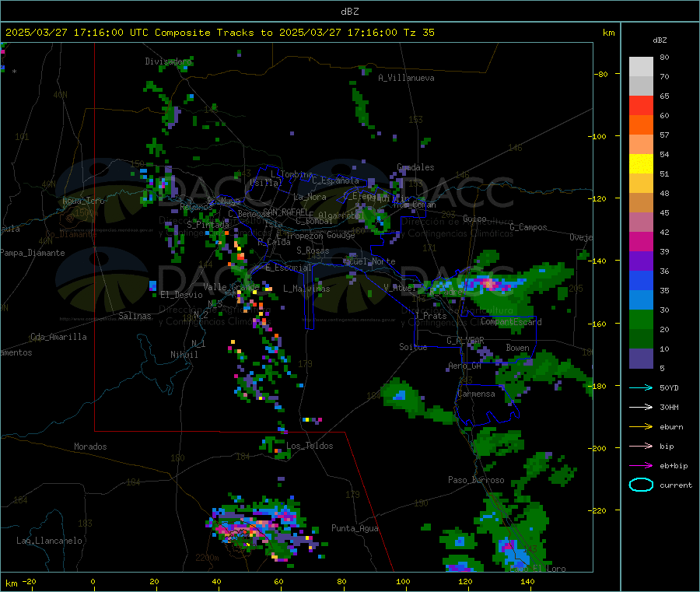Click the Cda_Amarilla location label

point(58,337)
